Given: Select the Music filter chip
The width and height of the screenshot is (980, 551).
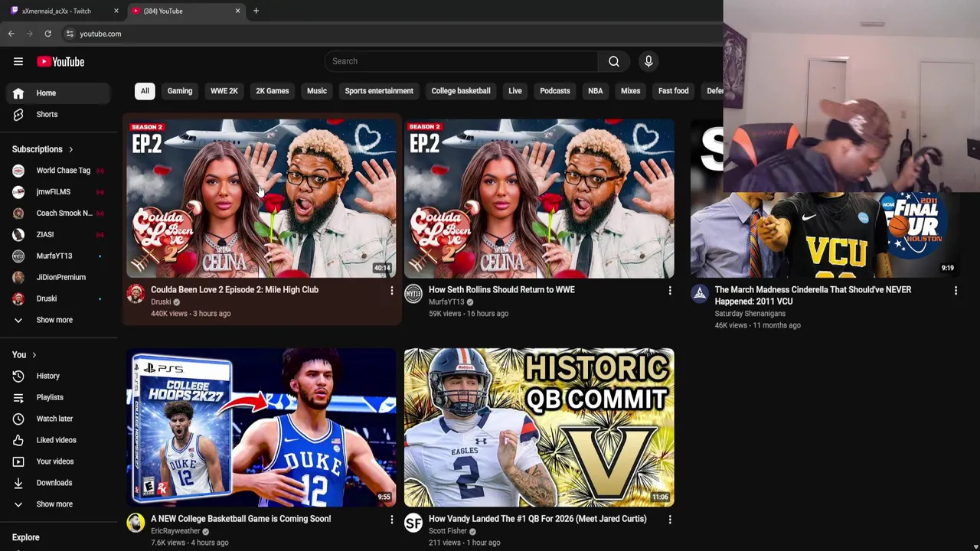Looking at the screenshot, I should pos(317,91).
